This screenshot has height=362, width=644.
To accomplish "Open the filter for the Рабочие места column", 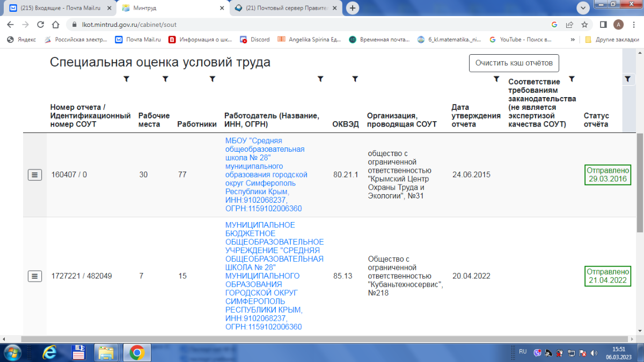I will tap(165, 79).
